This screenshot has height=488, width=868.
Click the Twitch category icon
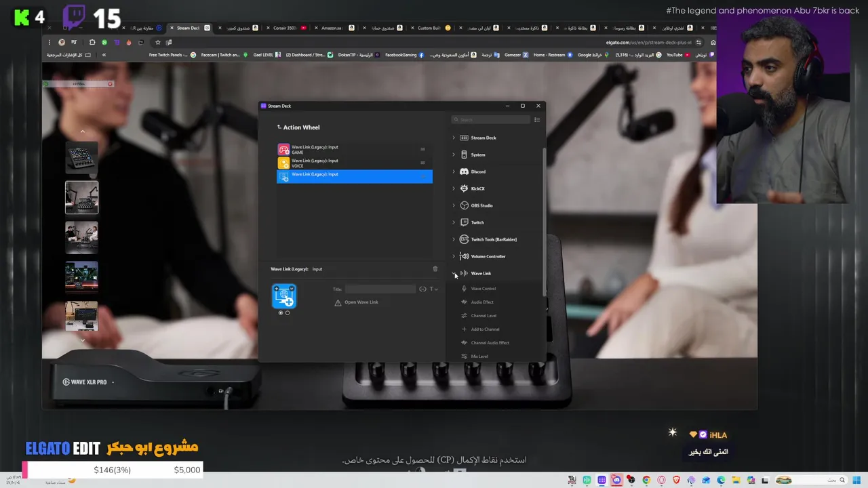coord(464,222)
